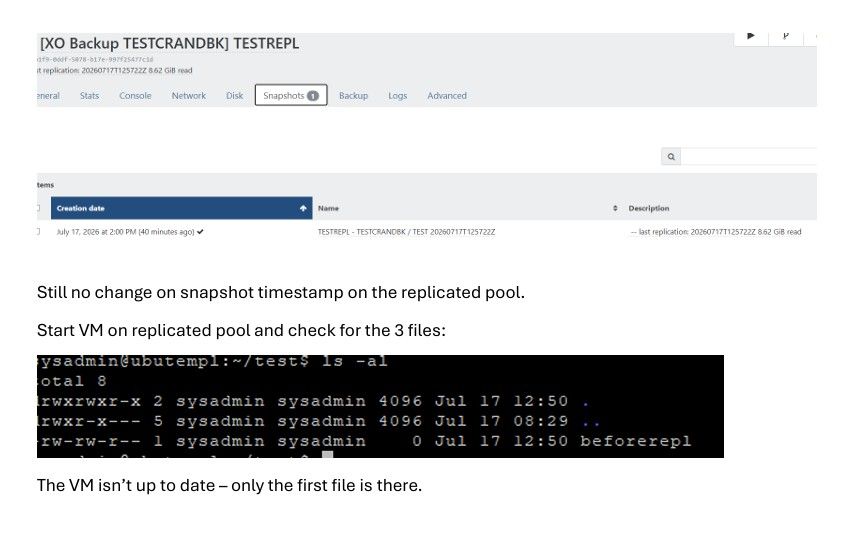858x543 pixels.
Task: Open the Backup tab
Action: point(353,96)
